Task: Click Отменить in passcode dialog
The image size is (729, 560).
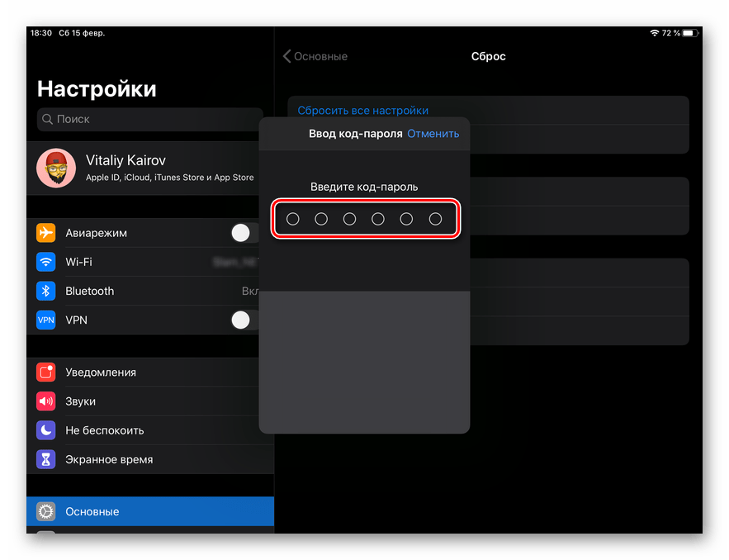Action: (x=433, y=134)
